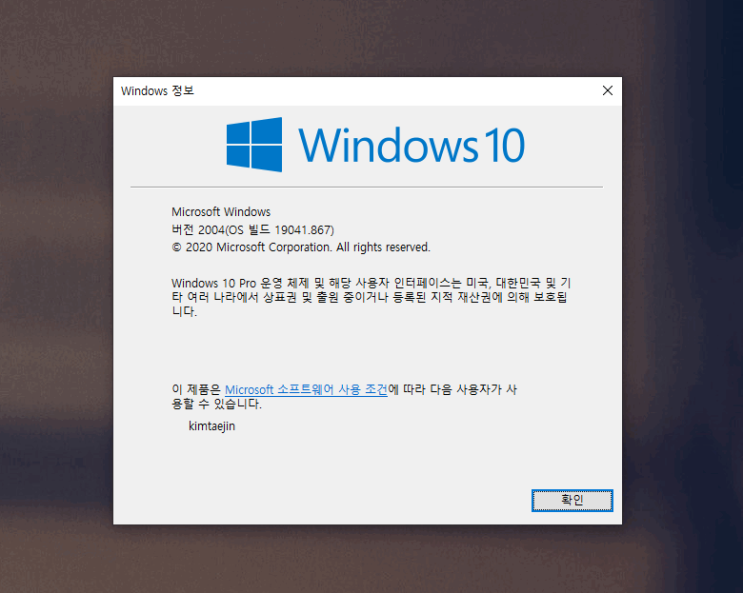Close the Windows 정보 dialog
This screenshot has height=593, width=743.
[x=607, y=91]
